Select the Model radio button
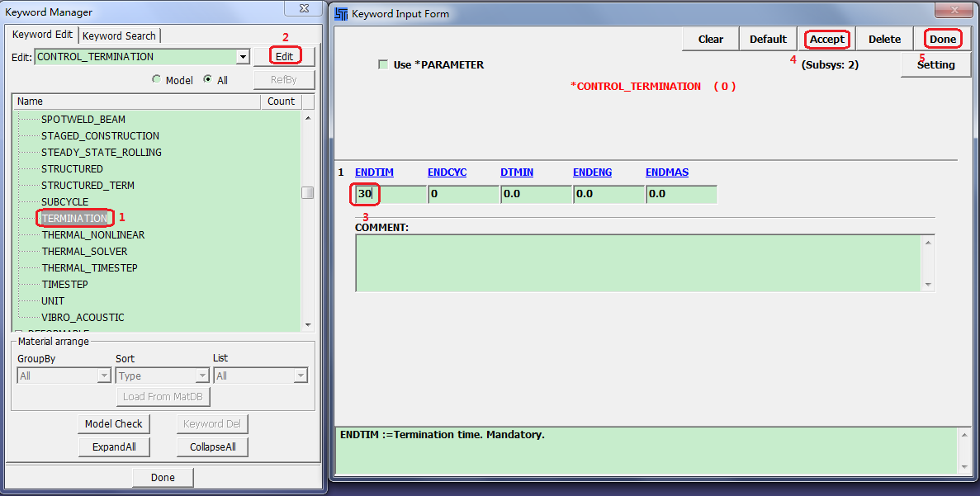Viewport: 980px width, 496px height. [x=156, y=79]
